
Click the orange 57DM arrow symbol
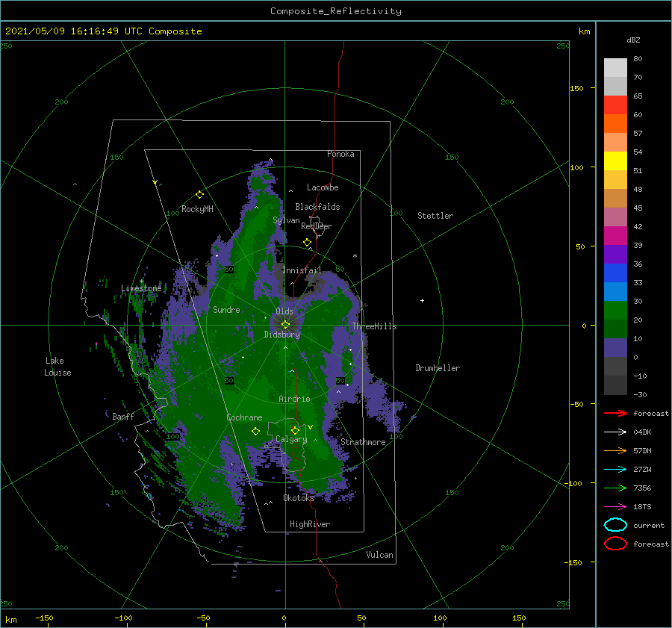(x=615, y=450)
